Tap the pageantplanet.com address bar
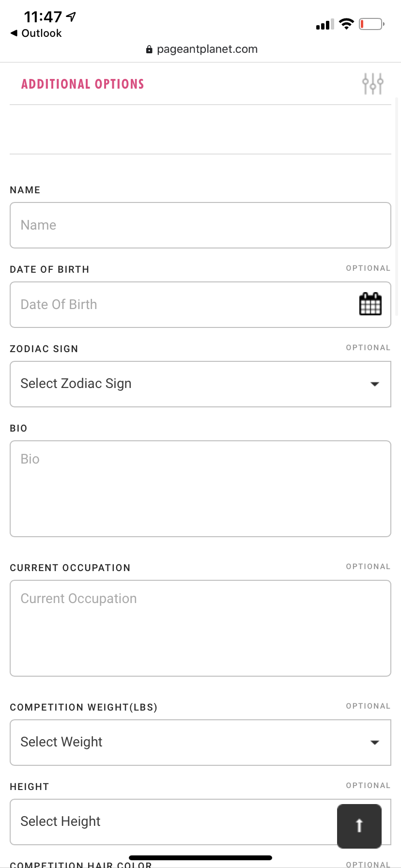The height and width of the screenshot is (868, 401). 207,49
